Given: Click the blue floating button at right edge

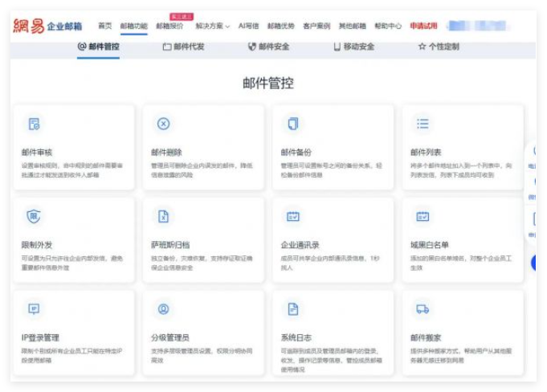Looking at the screenshot, I should point(533,263).
